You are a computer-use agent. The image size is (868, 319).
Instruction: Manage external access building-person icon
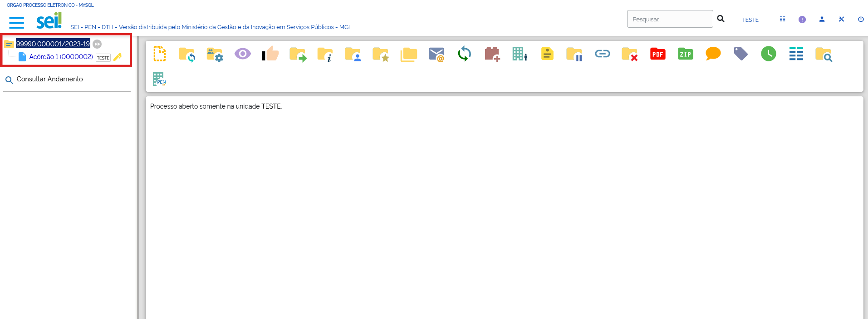click(x=520, y=54)
